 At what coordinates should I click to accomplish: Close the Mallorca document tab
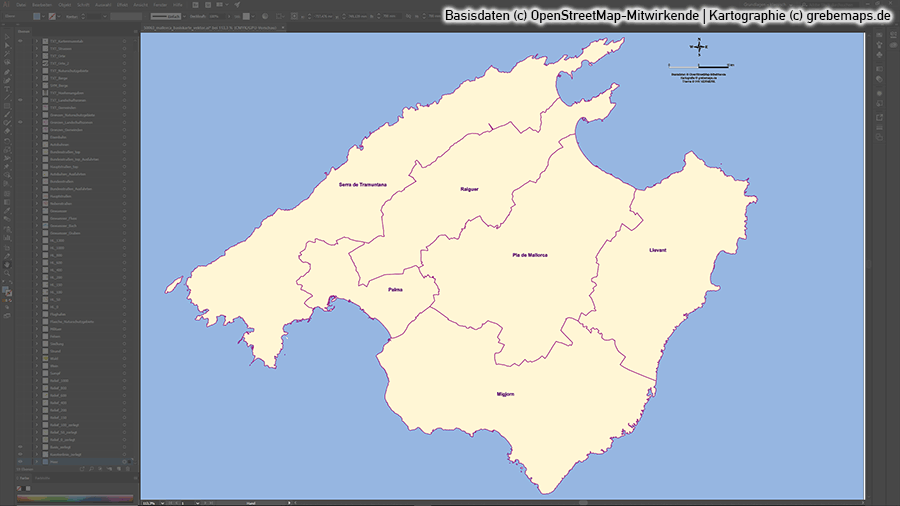[284, 28]
